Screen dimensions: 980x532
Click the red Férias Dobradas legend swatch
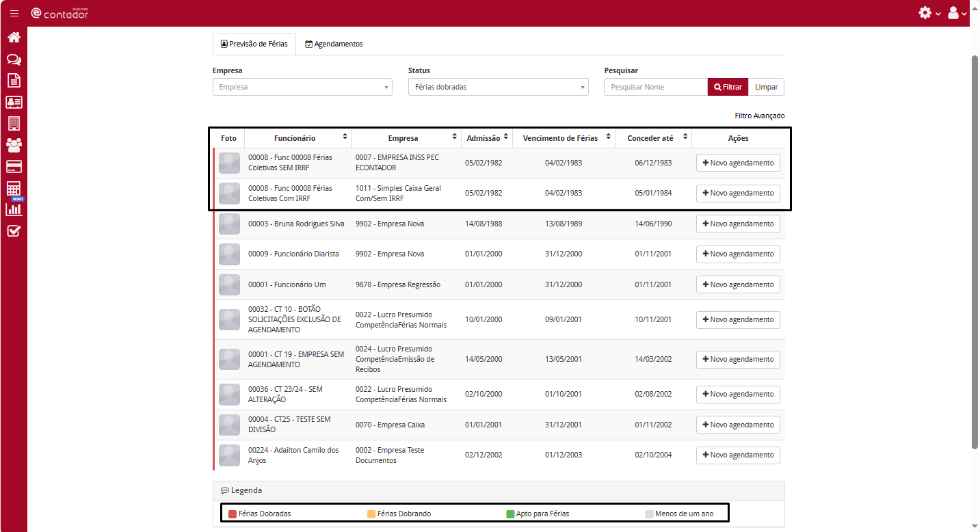(233, 514)
